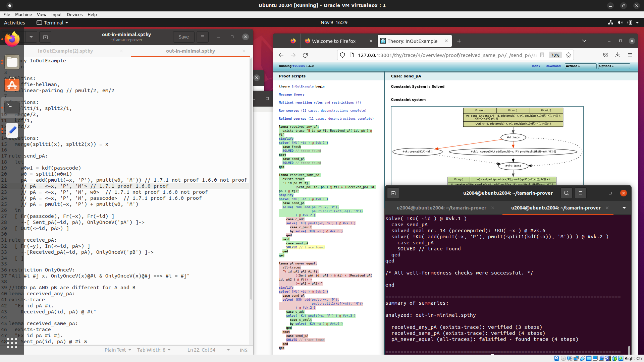Toggle reader view for the Tamarin page
Image resolution: width=644 pixels, height=362 pixels.
542,55
